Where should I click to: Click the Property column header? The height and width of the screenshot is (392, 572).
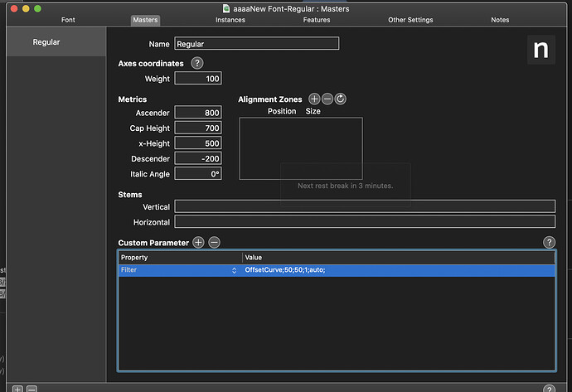tap(180, 258)
